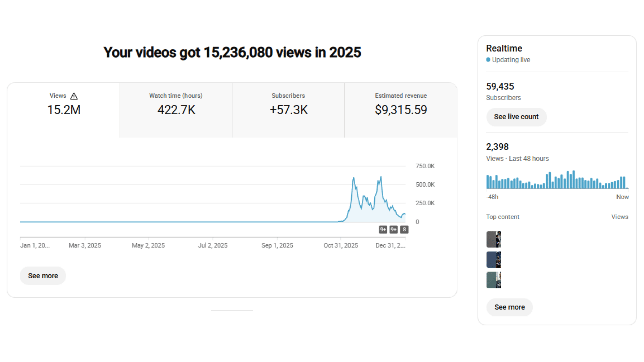
Task: Select the Views metric tab
Action: pyautogui.click(x=64, y=110)
